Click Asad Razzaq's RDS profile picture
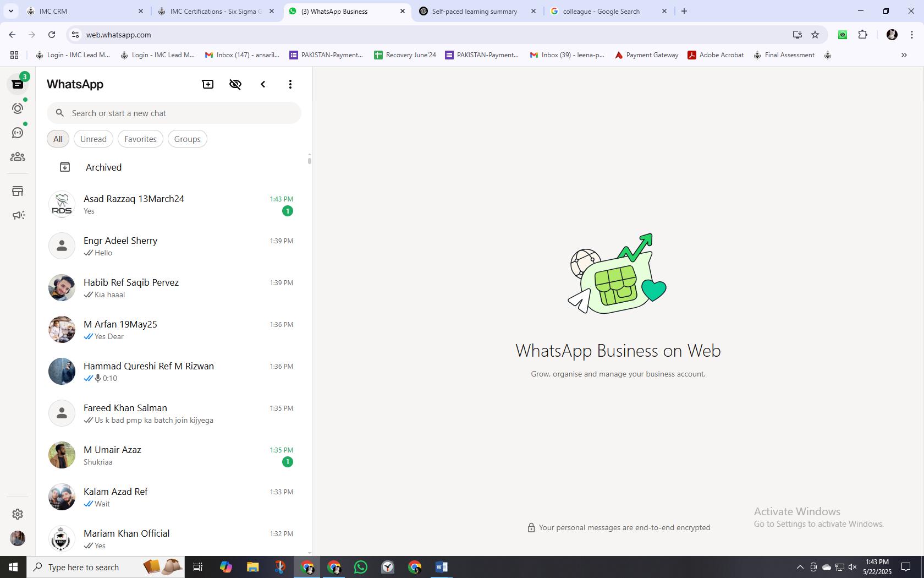Viewport: 924px width, 578px height. 62,204
